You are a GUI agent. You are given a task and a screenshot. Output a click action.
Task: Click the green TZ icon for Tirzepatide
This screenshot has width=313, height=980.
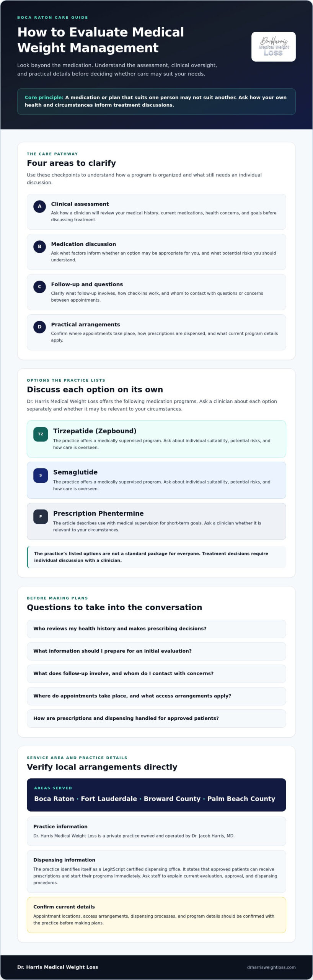coord(41,434)
